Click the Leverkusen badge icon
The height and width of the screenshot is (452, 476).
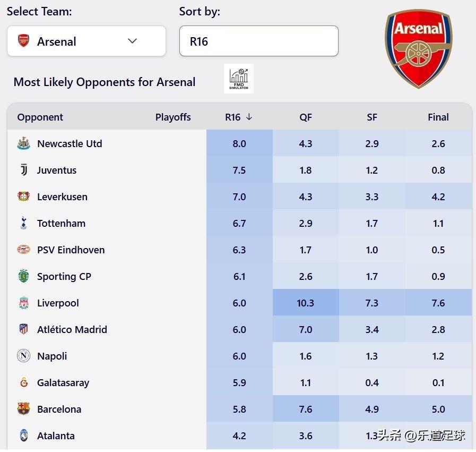click(23, 197)
